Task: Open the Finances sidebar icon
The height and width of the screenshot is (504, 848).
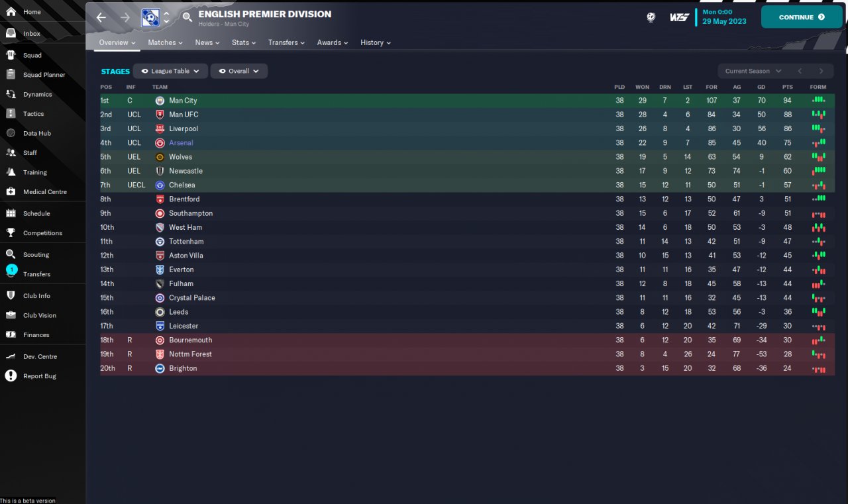Action: coord(11,335)
